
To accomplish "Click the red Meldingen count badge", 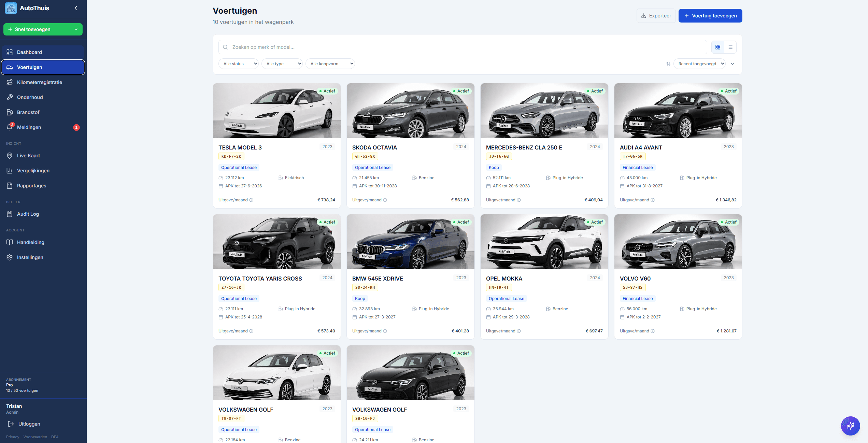I will point(76,127).
